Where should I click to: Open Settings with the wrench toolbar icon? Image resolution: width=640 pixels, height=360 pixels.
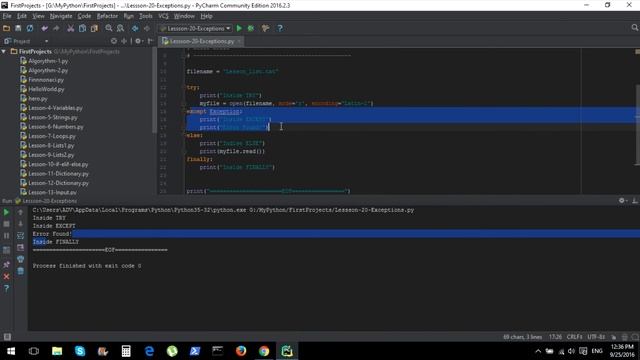pyautogui.click(x=265, y=28)
